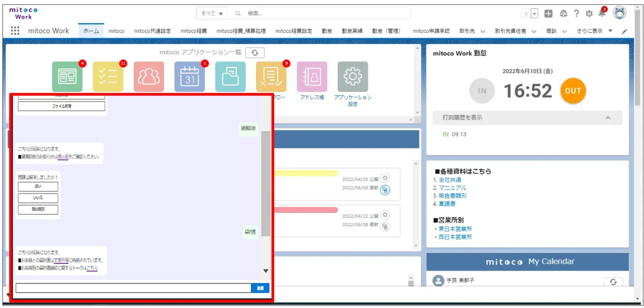Click the ファイル管理 chatbot option button

(62, 106)
